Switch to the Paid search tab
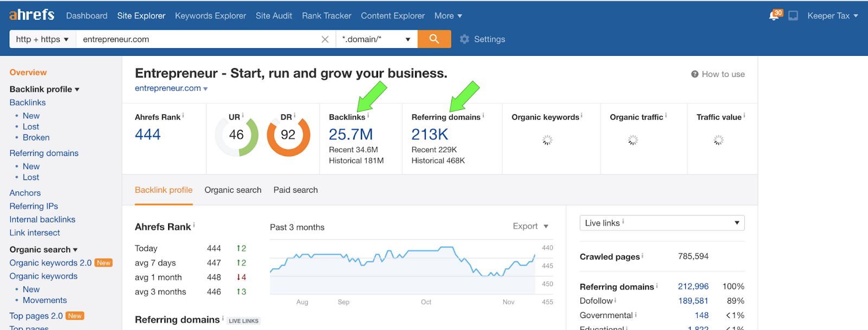This screenshot has height=330, width=868. (296, 190)
